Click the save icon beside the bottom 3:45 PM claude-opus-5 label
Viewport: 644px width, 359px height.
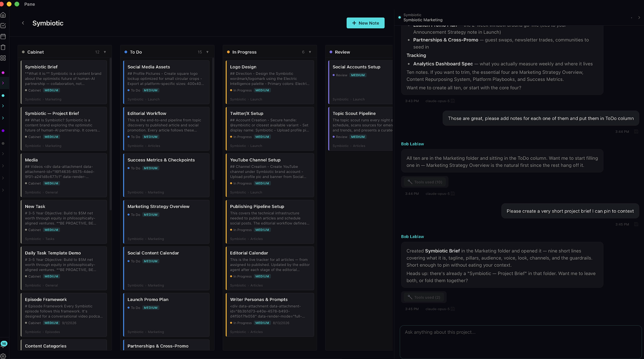[x=453, y=309]
